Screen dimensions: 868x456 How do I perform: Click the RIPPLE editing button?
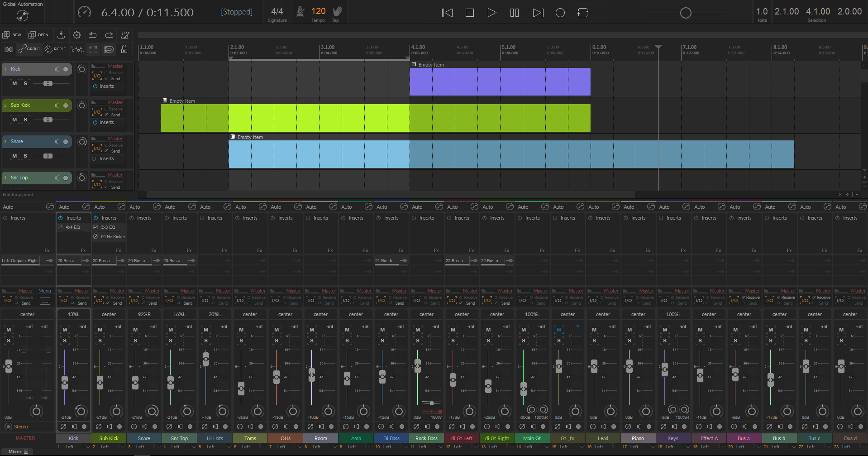(x=55, y=49)
